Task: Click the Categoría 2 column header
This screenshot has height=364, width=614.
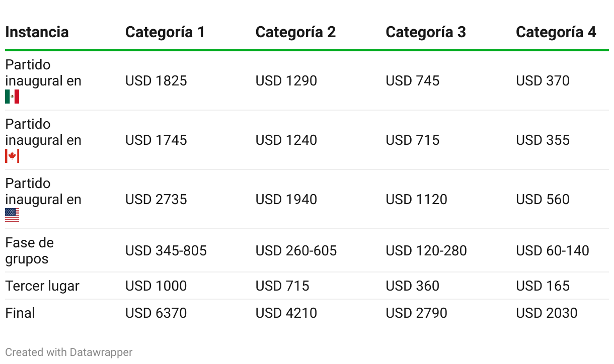Action: (295, 32)
